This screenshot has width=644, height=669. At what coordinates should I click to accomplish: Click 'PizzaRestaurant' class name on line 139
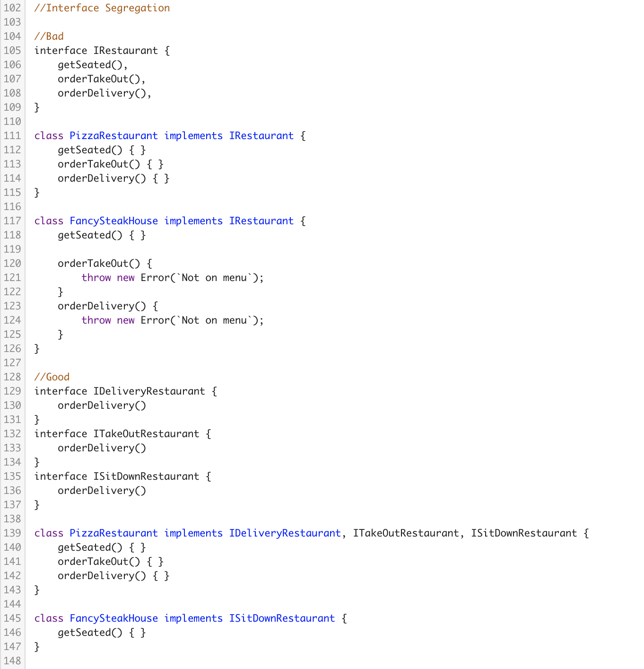pos(114,533)
